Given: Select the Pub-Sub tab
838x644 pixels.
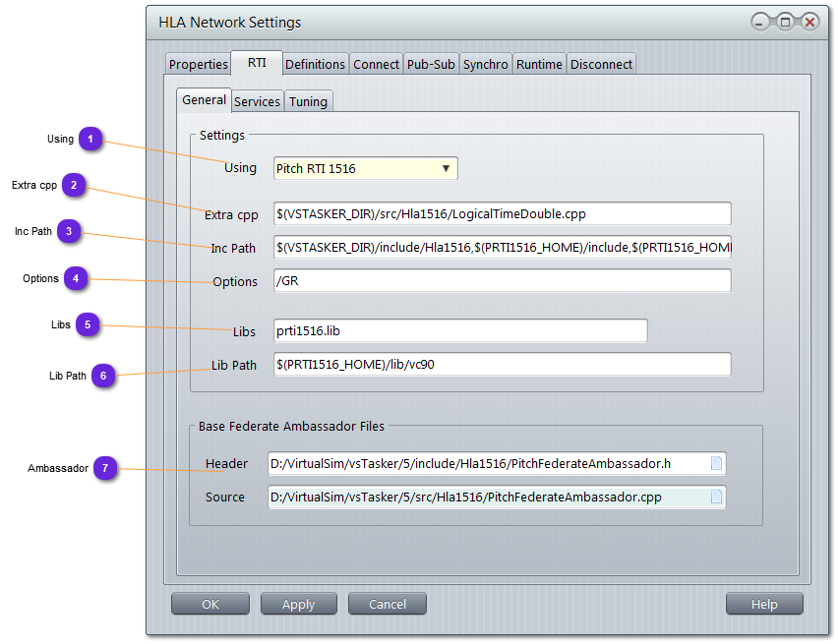Looking at the screenshot, I should pyautogui.click(x=431, y=64).
